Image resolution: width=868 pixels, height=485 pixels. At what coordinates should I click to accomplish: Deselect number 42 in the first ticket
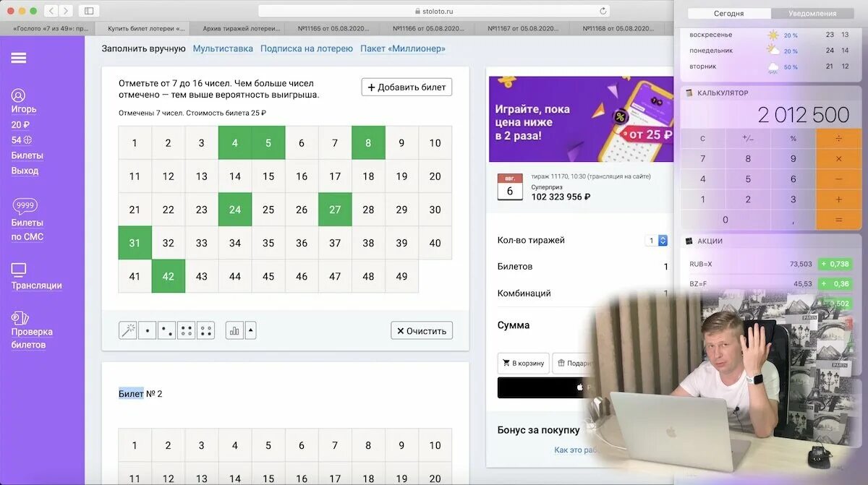click(168, 276)
